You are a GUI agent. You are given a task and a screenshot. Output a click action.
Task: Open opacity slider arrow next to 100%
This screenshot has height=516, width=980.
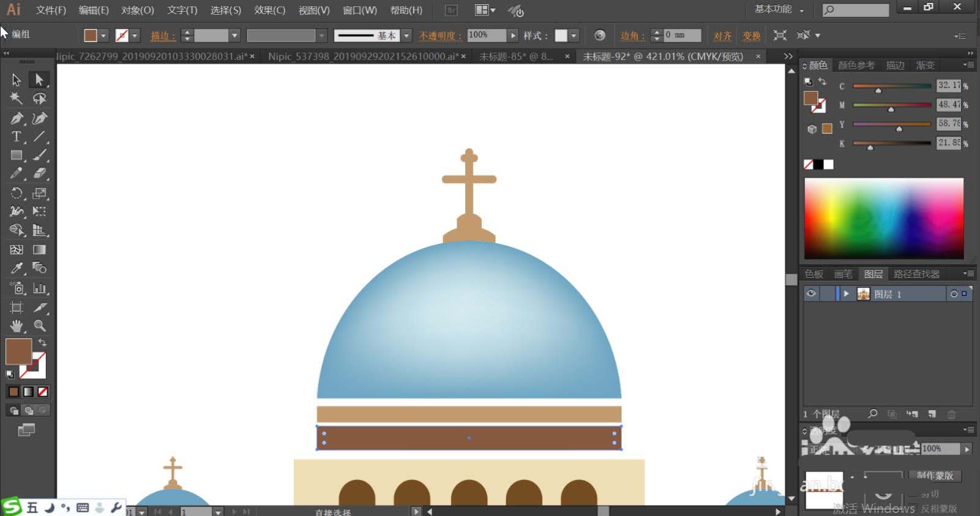(513, 36)
